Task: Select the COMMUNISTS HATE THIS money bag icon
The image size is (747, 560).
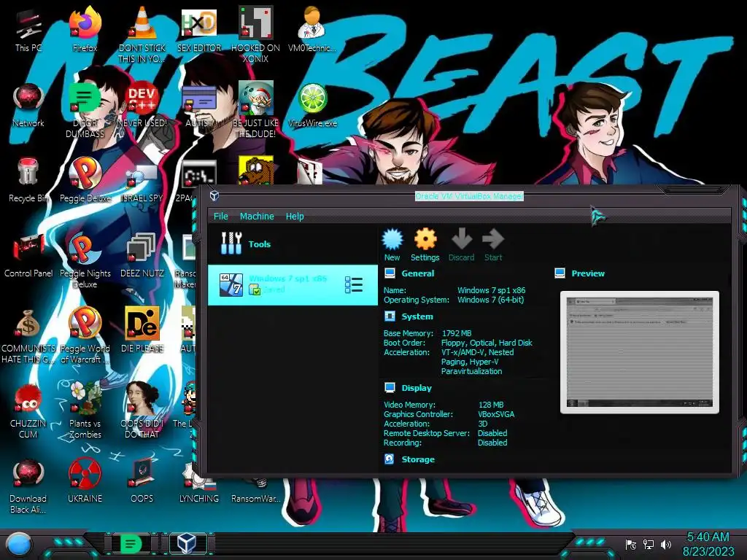Action: click(28, 335)
